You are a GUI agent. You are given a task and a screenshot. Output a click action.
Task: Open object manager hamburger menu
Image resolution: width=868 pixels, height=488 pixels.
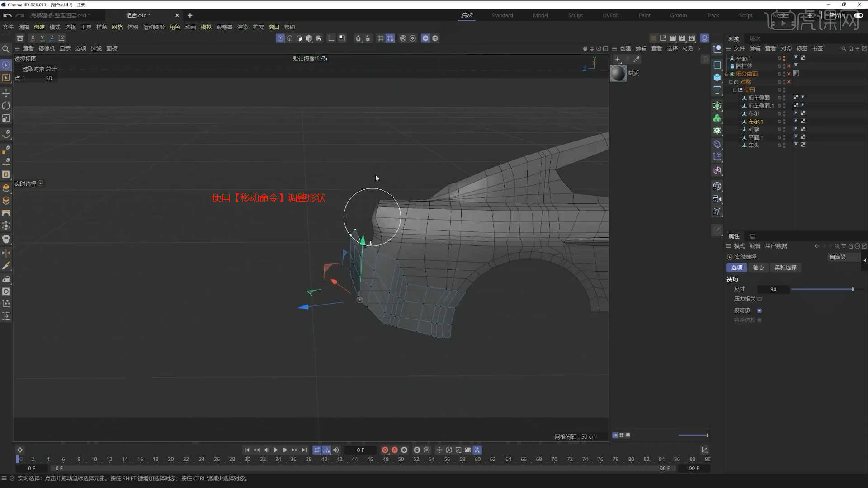[x=728, y=49]
